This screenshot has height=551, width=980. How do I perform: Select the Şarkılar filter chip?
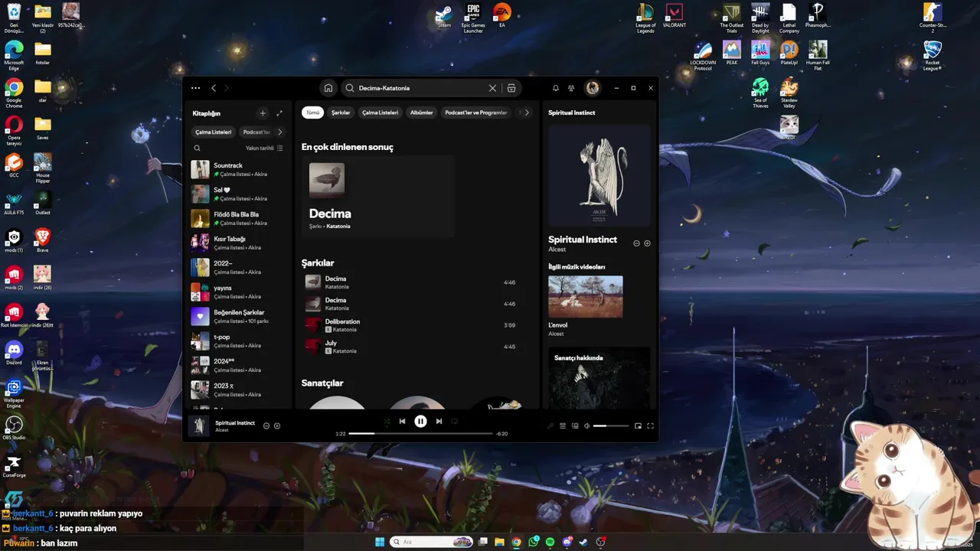(341, 112)
